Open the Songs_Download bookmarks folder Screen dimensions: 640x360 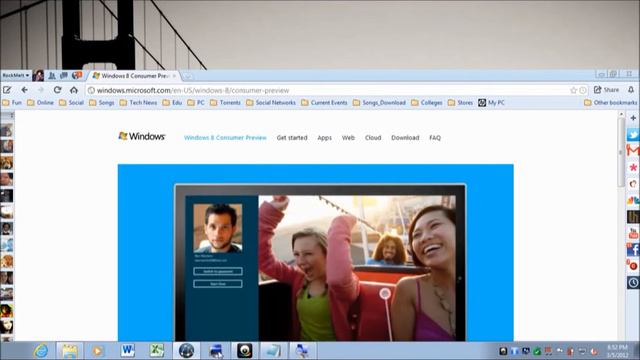(379, 103)
